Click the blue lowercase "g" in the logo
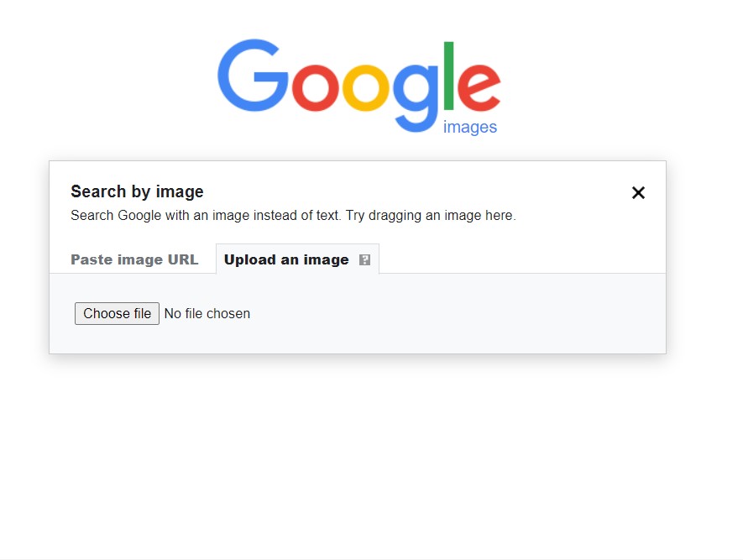The height and width of the screenshot is (560, 743). pos(415,94)
